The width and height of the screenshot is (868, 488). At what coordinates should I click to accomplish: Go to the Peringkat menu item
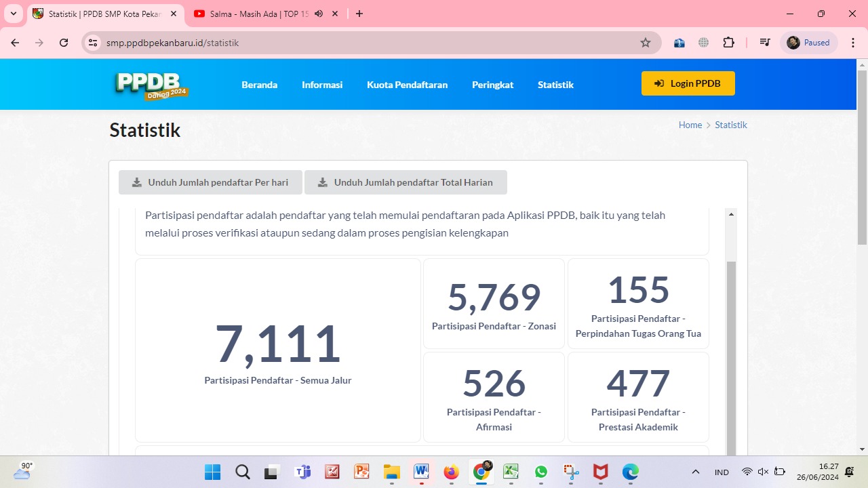click(x=492, y=85)
